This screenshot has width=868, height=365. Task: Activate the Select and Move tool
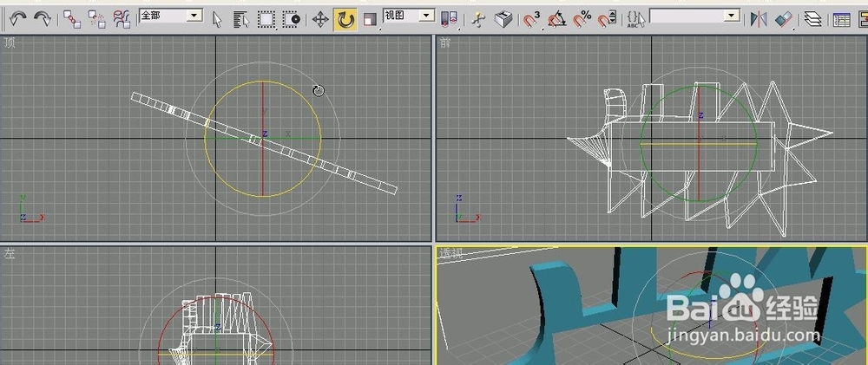(320, 20)
